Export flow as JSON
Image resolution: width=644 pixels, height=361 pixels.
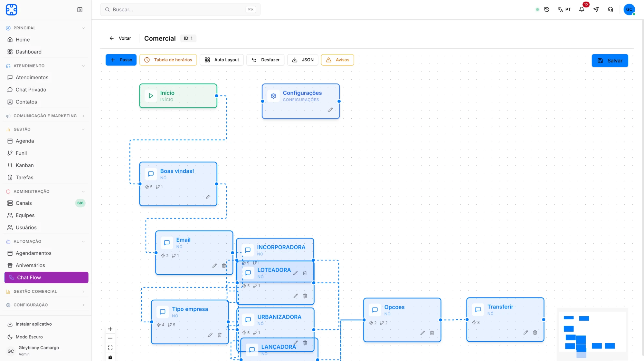tap(303, 60)
